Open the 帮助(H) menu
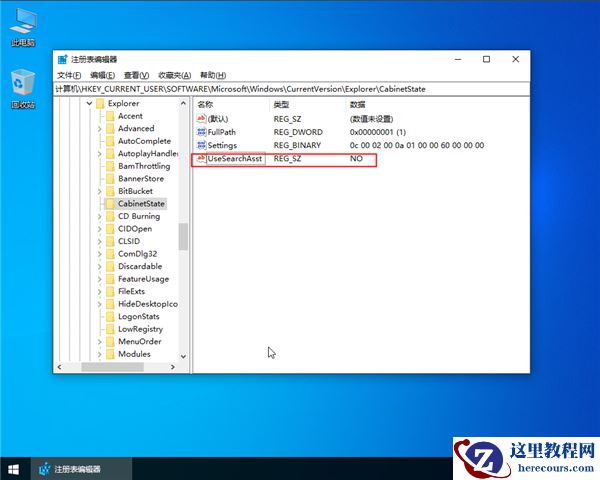The image size is (600, 480). 213,75
